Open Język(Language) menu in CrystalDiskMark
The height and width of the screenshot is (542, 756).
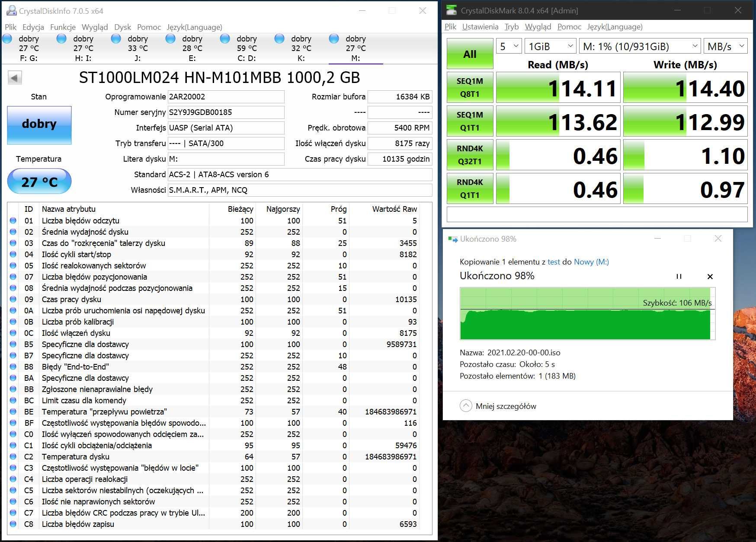615,27
